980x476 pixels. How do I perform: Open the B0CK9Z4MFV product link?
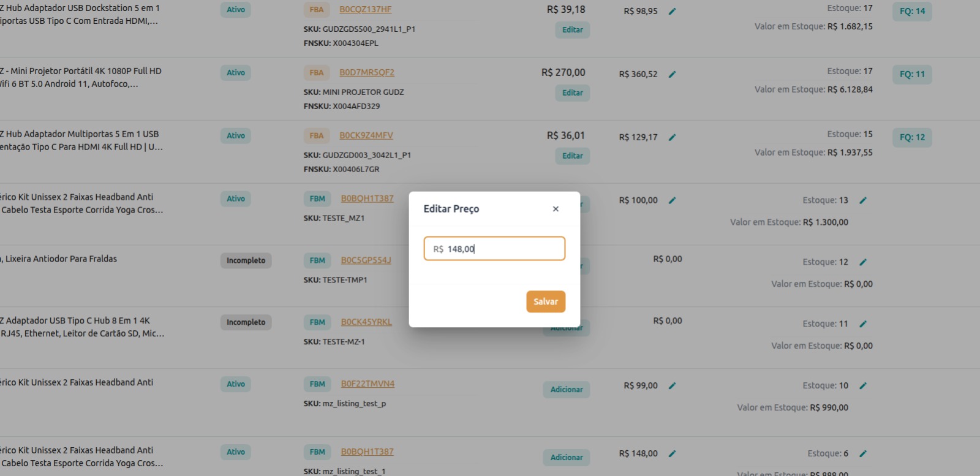pyautogui.click(x=366, y=136)
